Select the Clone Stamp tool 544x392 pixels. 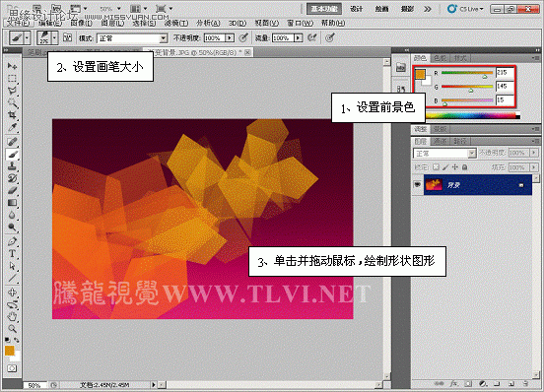coord(12,166)
